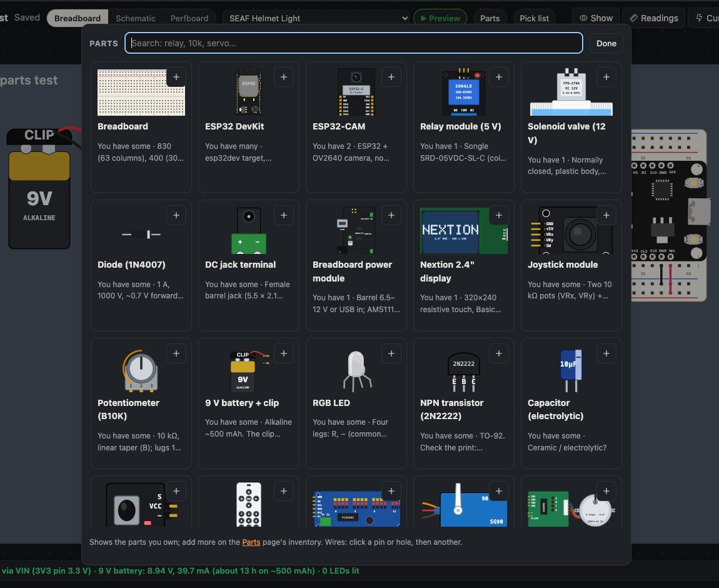Viewport: 719px width, 588px height.
Task: Add DC jack terminal via its plus
Action: (x=284, y=215)
